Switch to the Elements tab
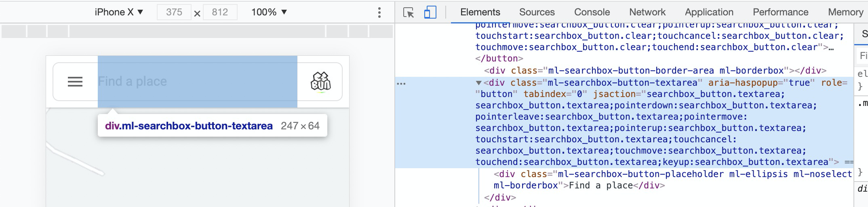The image size is (868, 207). point(480,12)
